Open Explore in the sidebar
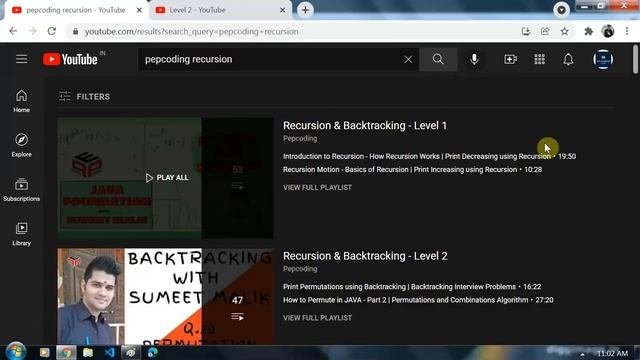 [21, 145]
